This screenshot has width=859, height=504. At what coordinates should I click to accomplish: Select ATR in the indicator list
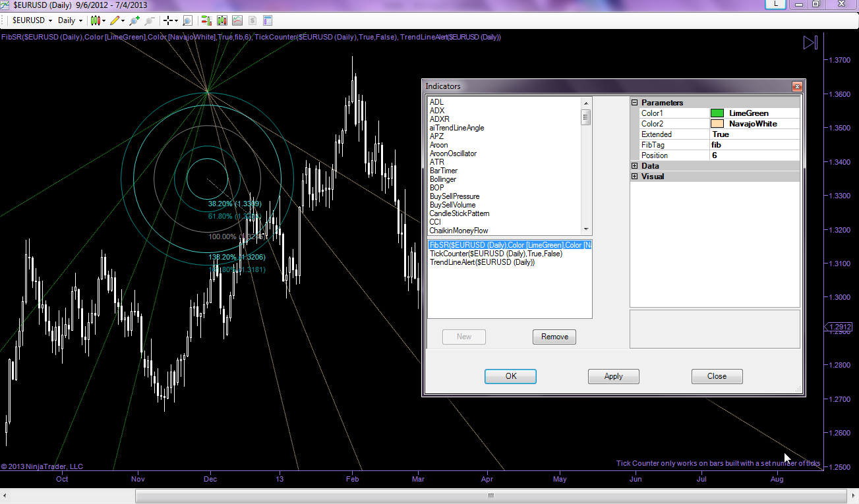click(436, 162)
